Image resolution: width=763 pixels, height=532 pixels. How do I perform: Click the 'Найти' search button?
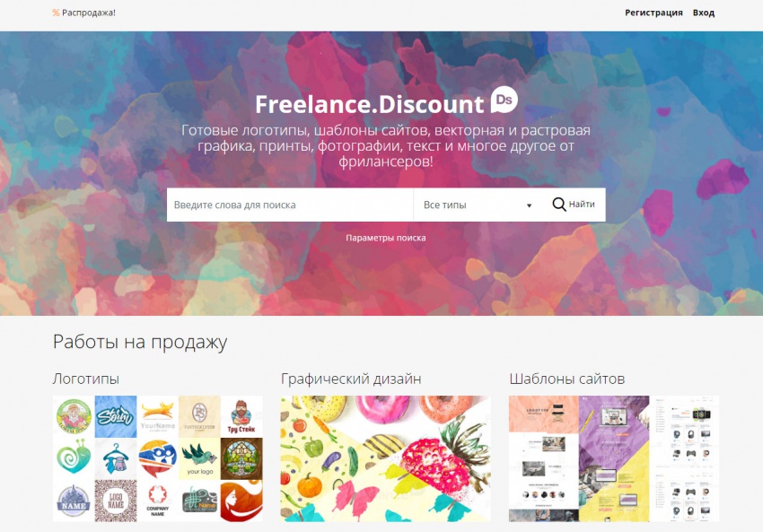coord(574,205)
